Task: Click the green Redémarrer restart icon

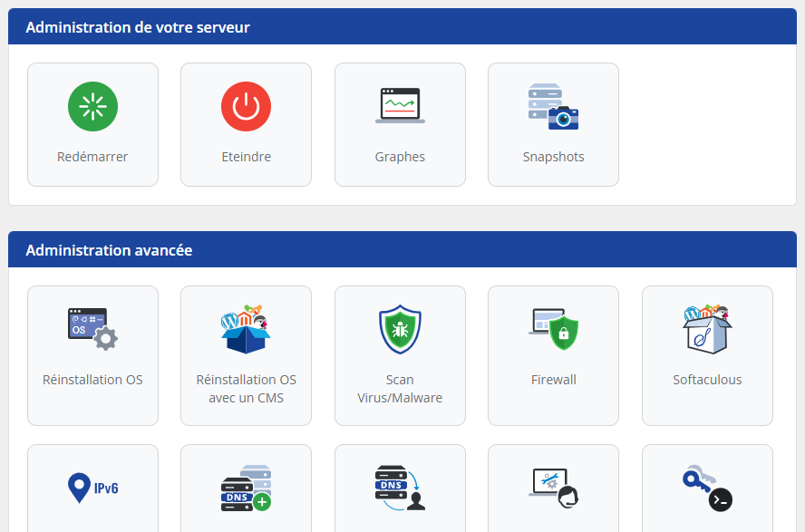Action: 92,106
